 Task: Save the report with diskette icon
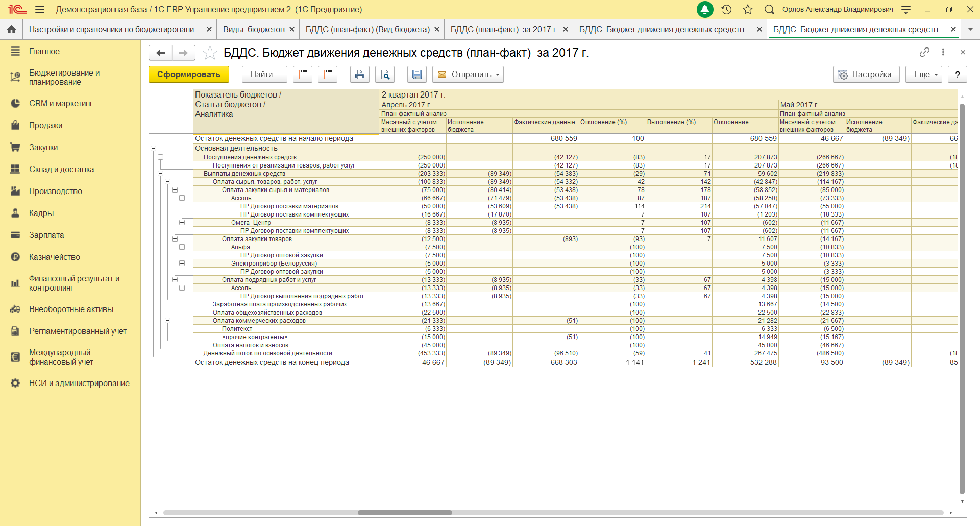[x=417, y=74]
